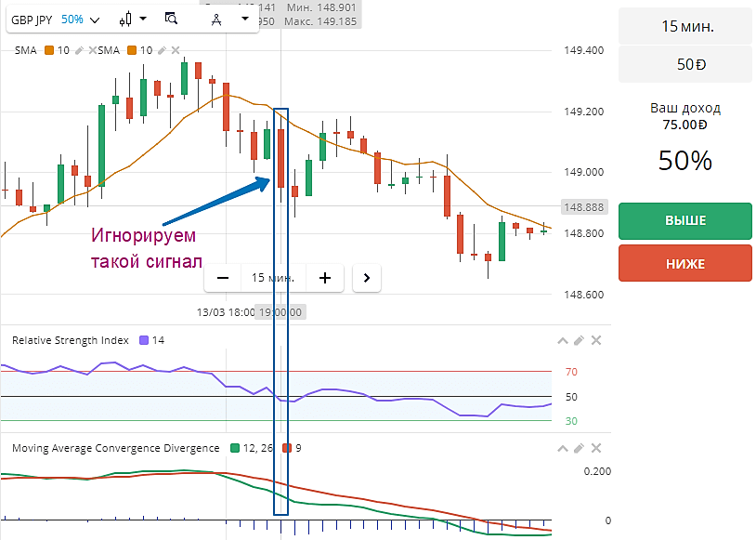Change the SMA color swatch
The image size is (756, 540).
(x=49, y=50)
